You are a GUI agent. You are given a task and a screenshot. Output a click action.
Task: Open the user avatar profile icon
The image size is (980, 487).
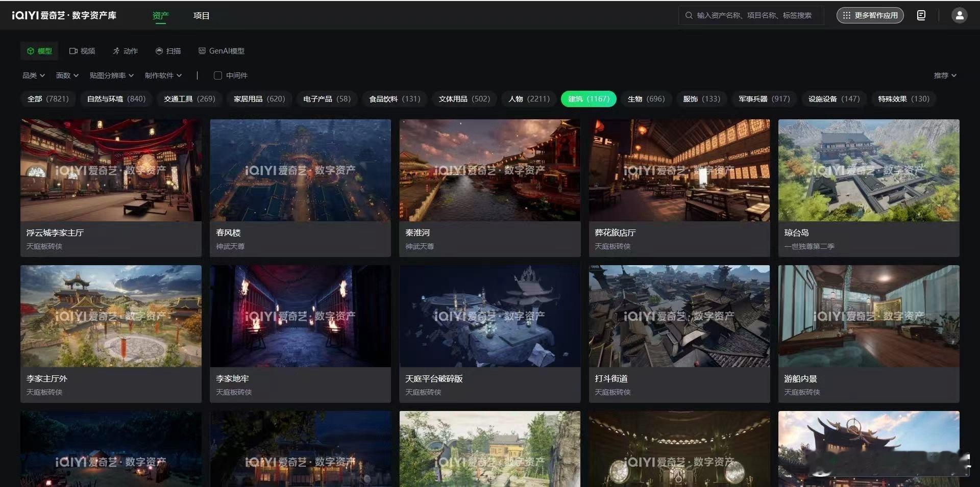[x=960, y=15]
